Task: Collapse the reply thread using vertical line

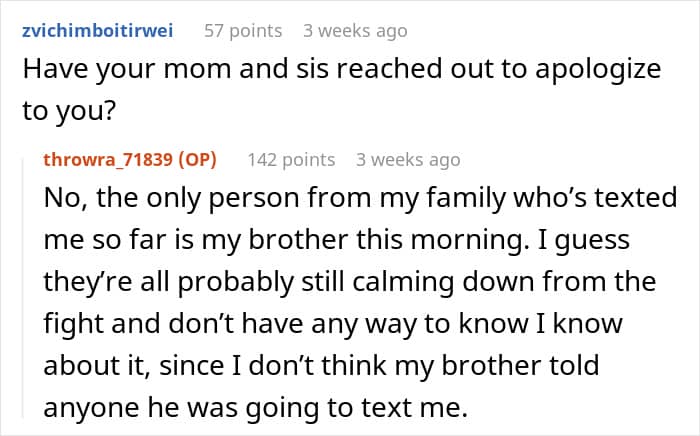Action: pyautogui.click(x=24, y=288)
